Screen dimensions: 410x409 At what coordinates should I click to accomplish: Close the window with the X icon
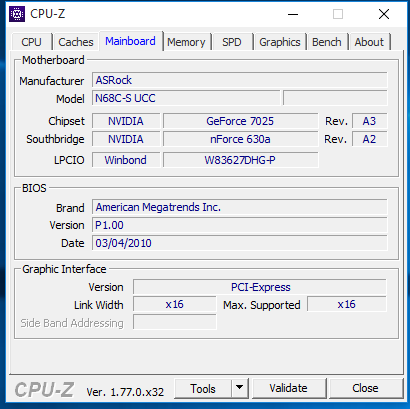384,14
